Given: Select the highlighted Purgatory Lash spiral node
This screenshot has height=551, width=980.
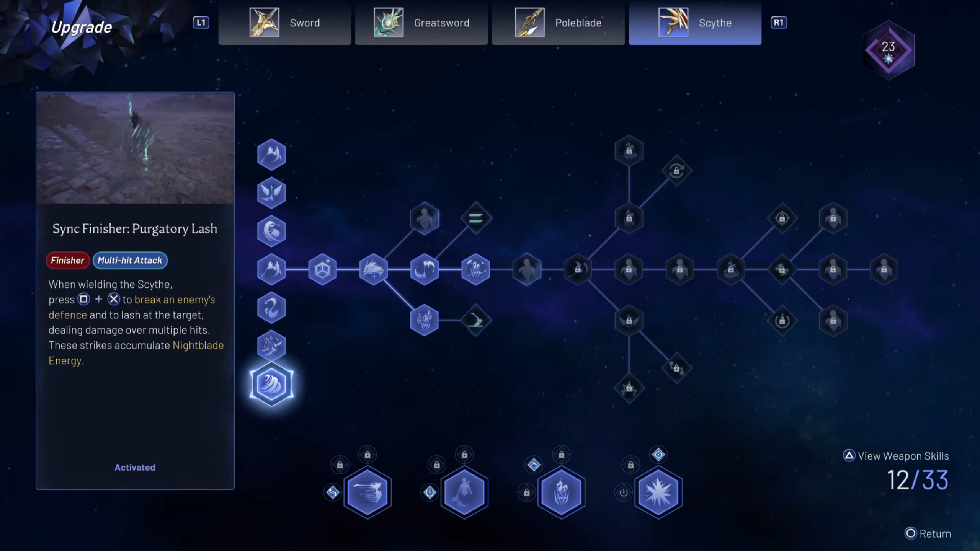Looking at the screenshot, I should 271,384.
